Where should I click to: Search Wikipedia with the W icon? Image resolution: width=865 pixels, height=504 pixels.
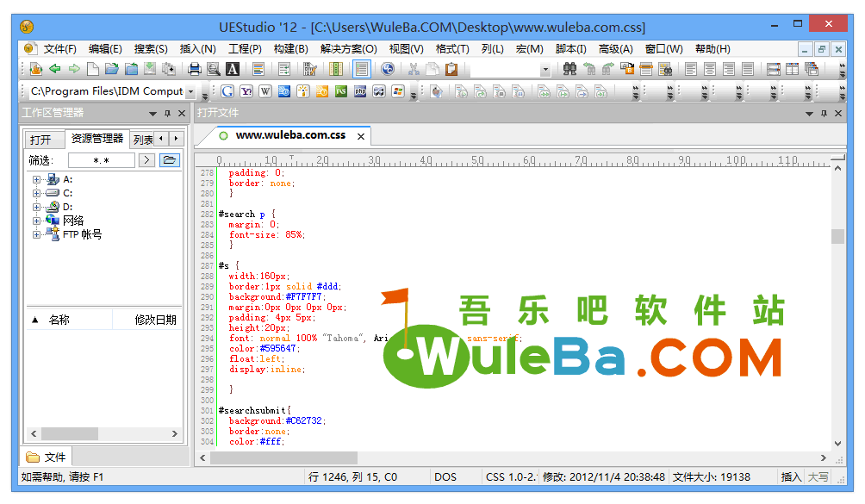(265, 91)
